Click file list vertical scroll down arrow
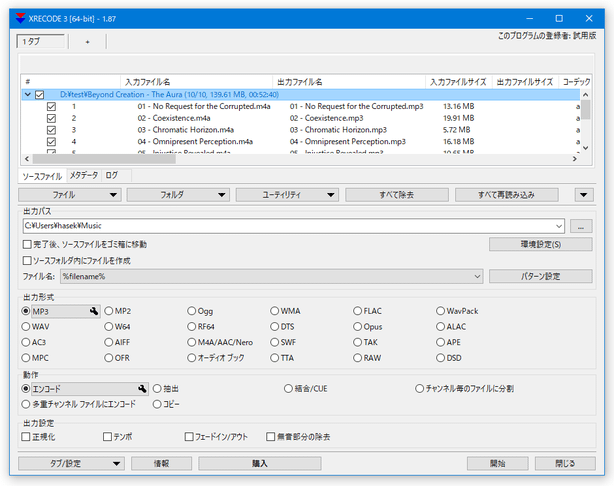The width and height of the screenshot is (614, 486). [x=585, y=148]
